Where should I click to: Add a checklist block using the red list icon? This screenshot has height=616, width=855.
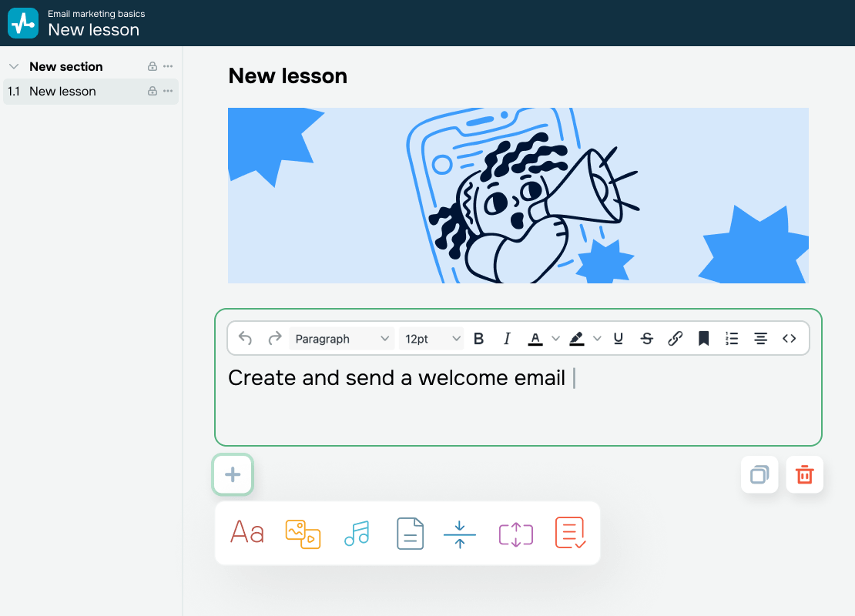(x=571, y=533)
